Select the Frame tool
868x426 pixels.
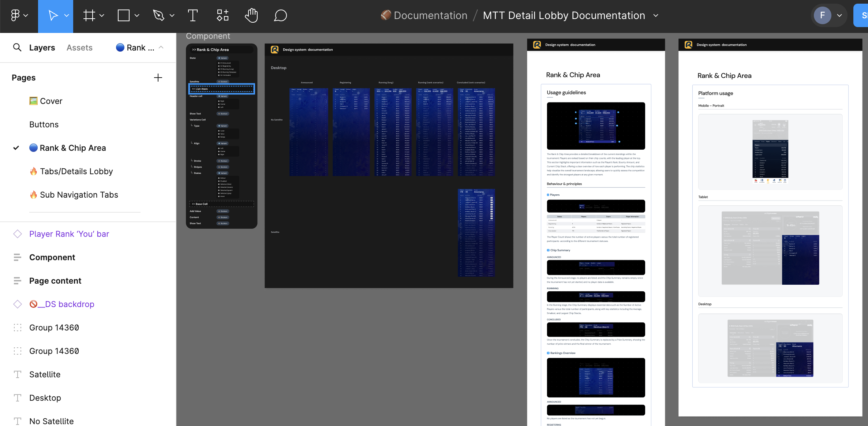point(89,15)
